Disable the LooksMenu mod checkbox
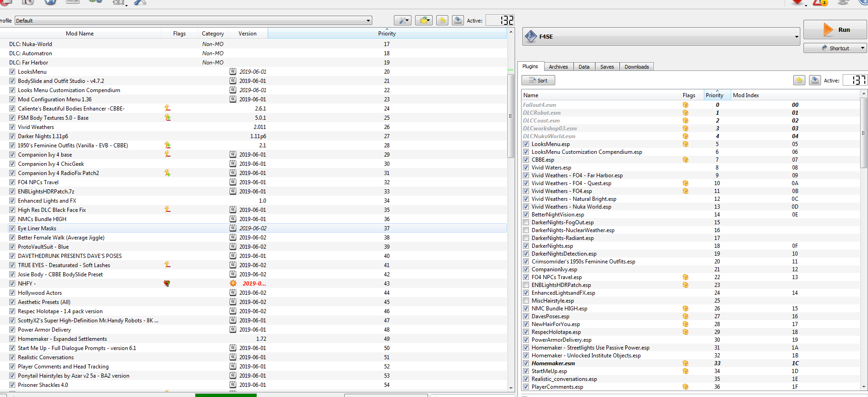Image resolution: width=868 pixels, height=397 pixels. click(12, 72)
